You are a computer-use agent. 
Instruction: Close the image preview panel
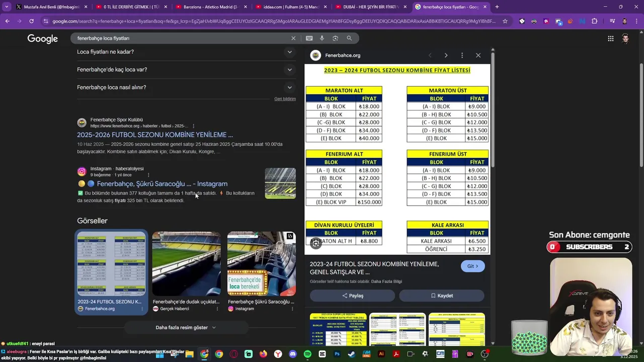pyautogui.click(x=478, y=55)
